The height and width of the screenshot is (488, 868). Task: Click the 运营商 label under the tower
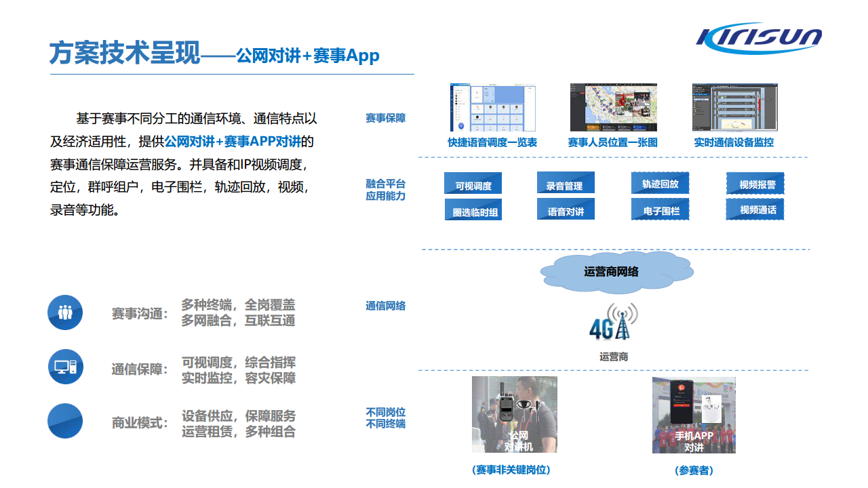click(x=614, y=356)
